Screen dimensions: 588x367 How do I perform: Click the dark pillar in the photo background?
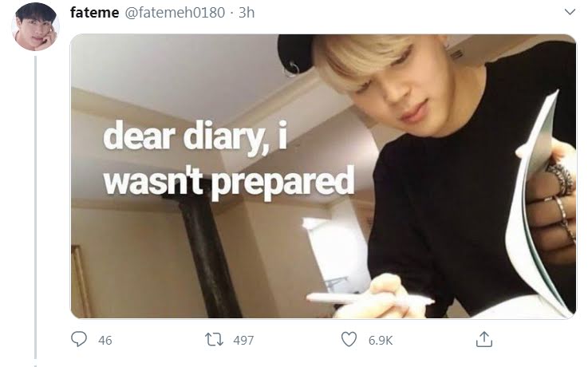click(x=207, y=255)
